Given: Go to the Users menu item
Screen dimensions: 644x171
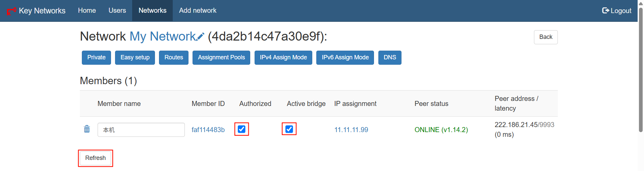Looking at the screenshot, I should tap(117, 10).
